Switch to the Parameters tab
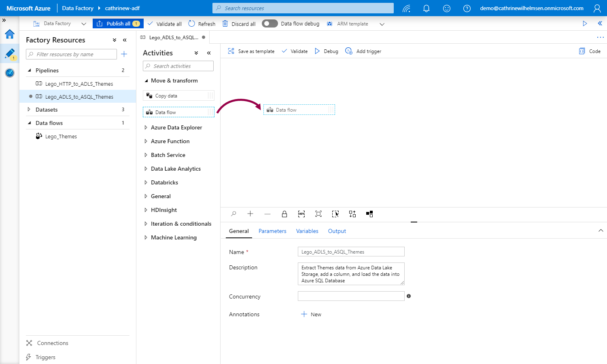This screenshot has height=364, width=607. click(272, 231)
